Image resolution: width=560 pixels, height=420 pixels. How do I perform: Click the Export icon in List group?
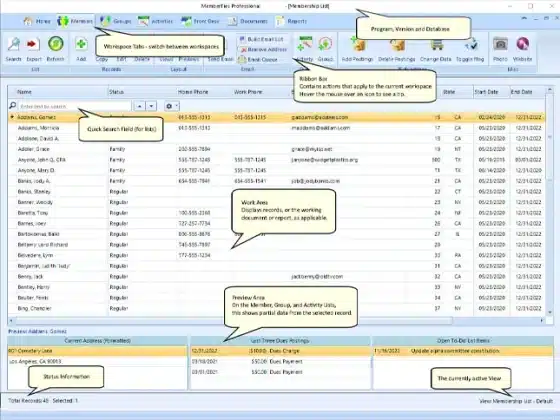33,45
